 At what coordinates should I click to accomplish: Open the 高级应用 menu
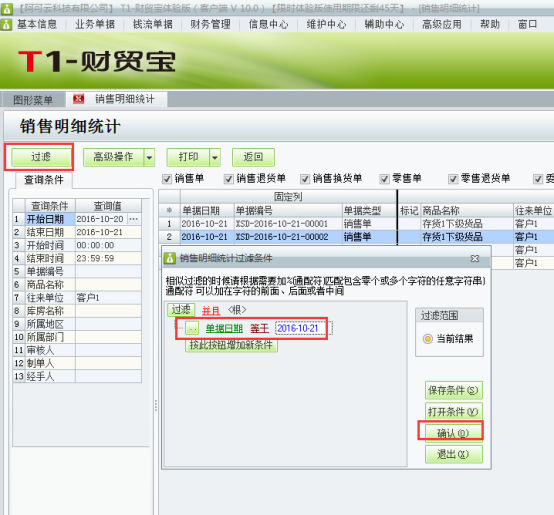click(x=442, y=24)
